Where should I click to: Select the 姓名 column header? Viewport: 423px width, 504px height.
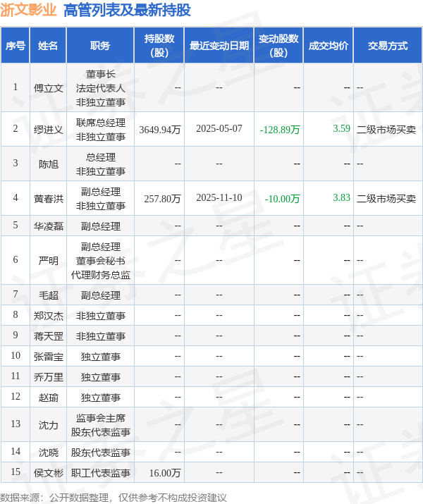[48, 45]
